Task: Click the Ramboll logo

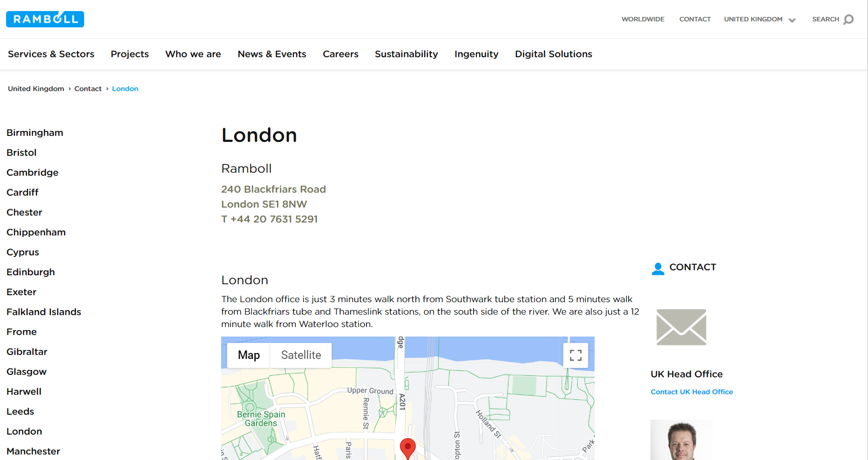Action: point(45,19)
